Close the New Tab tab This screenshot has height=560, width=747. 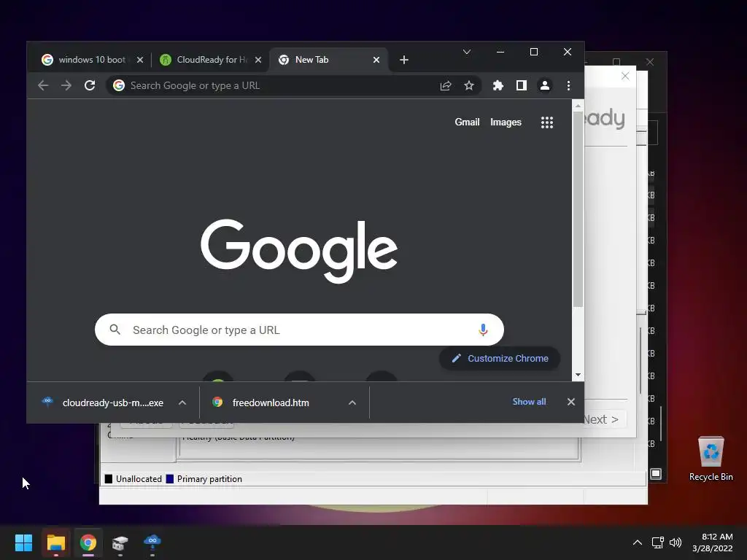[376, 60]
